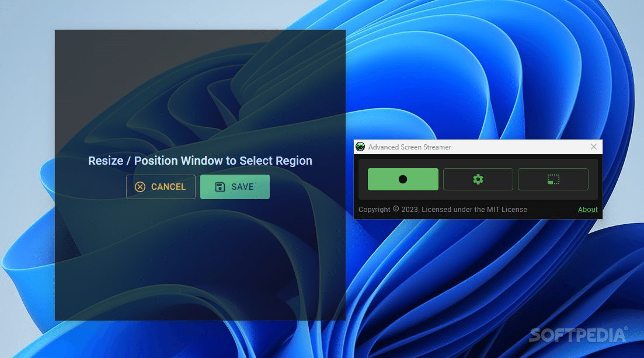Click the circled X icon on CANCEL button
Viewport: 644px width, 358px height.
pos(140,186)
